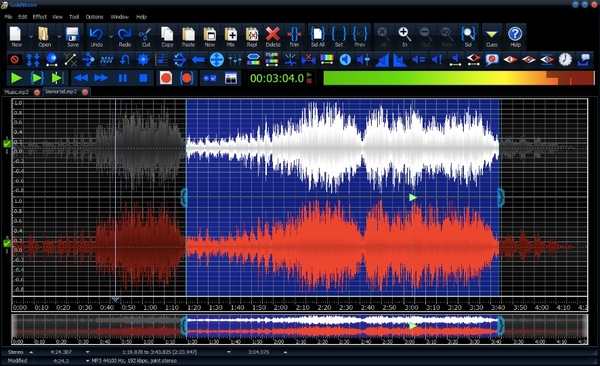Toggle the upper white channel checkmark
The width and height of the screenshot is (600, 366).
(7, 144)
